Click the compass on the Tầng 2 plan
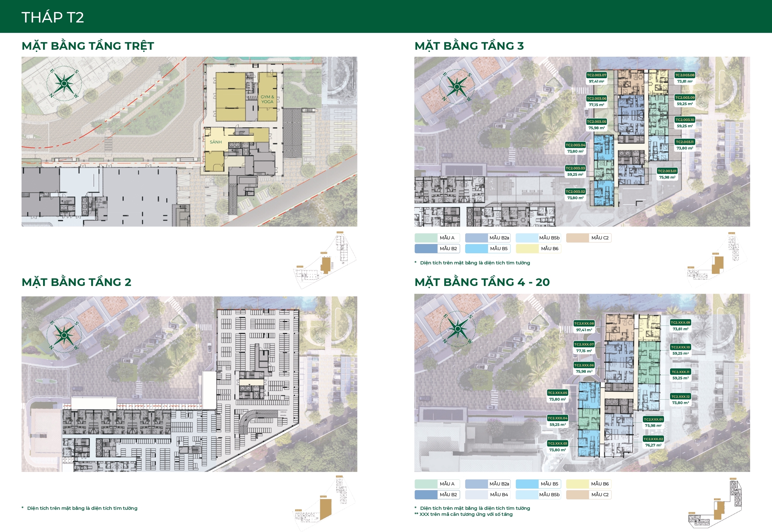Viewport: 772px width, 532px height. (64, 335)
